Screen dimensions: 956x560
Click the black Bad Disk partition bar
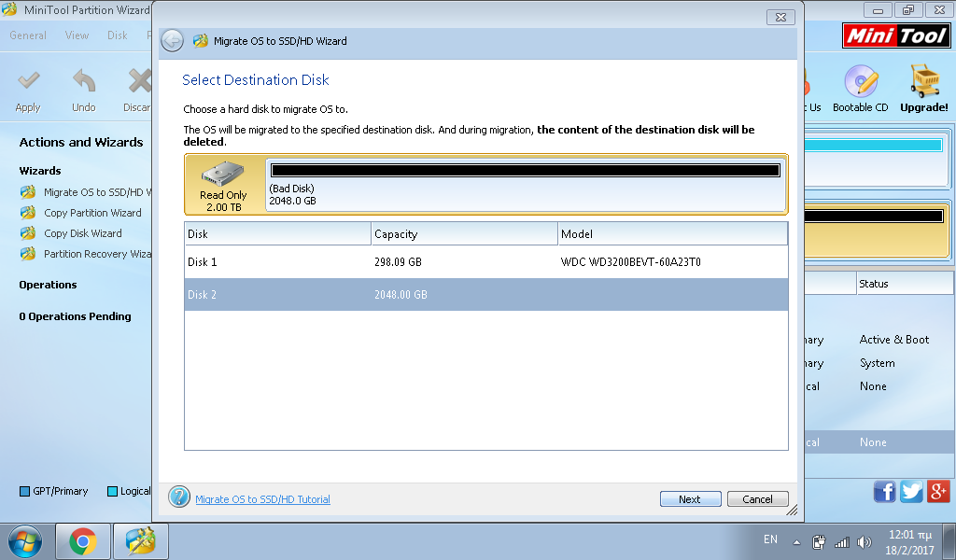(x=526, y=170)
